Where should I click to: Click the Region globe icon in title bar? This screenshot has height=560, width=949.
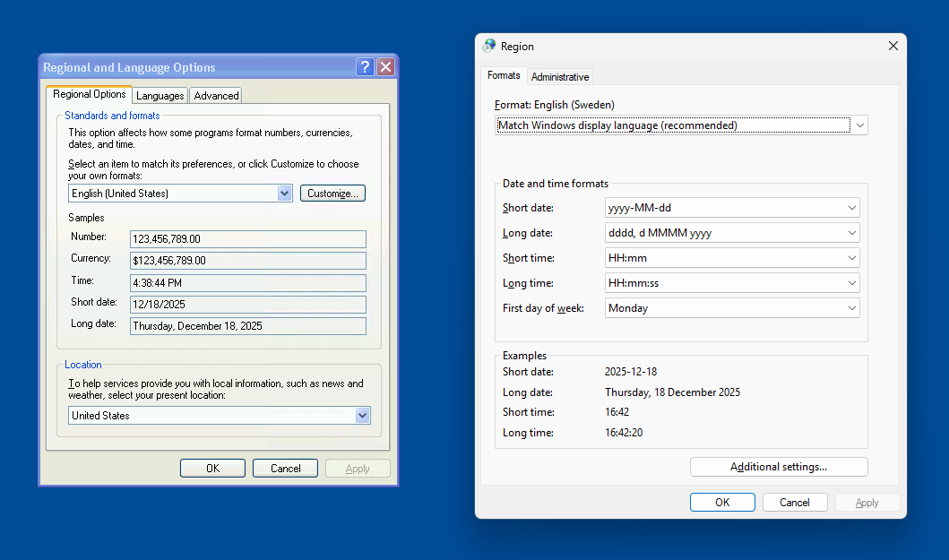tap(489, 46)
